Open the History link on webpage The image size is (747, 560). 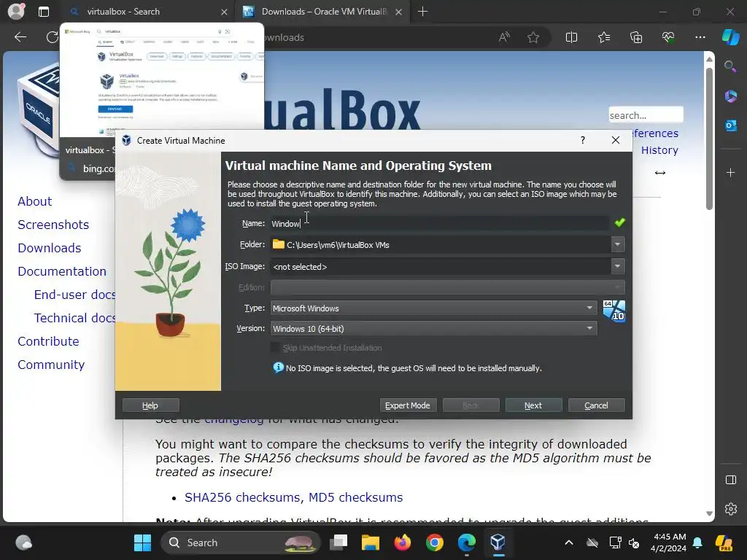tap(659, 150)
